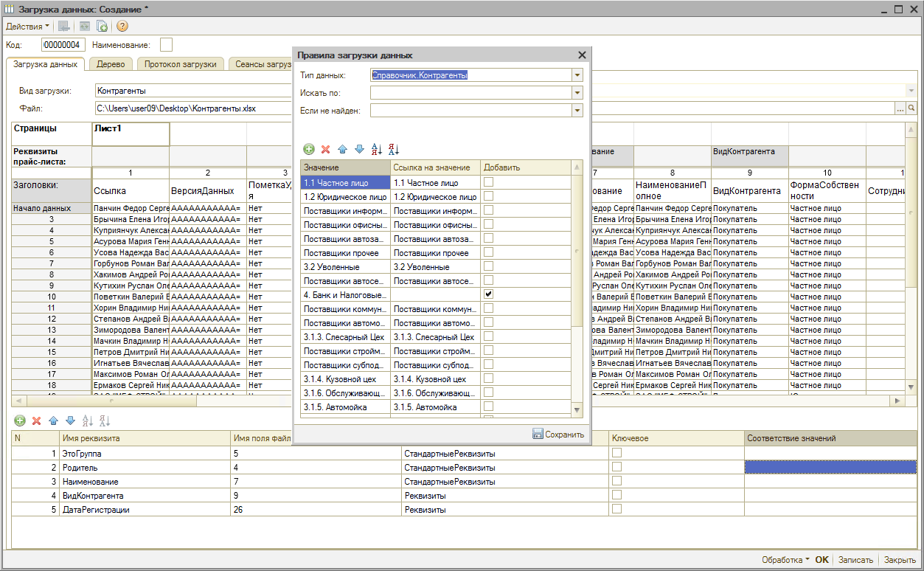Click the Сохранить button in the dialog

[558, 435]
